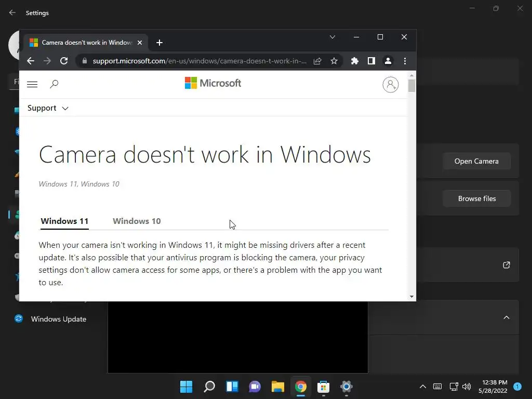Open File Explorer from taskbar
532x399 pixels.
tap(277, 387)
